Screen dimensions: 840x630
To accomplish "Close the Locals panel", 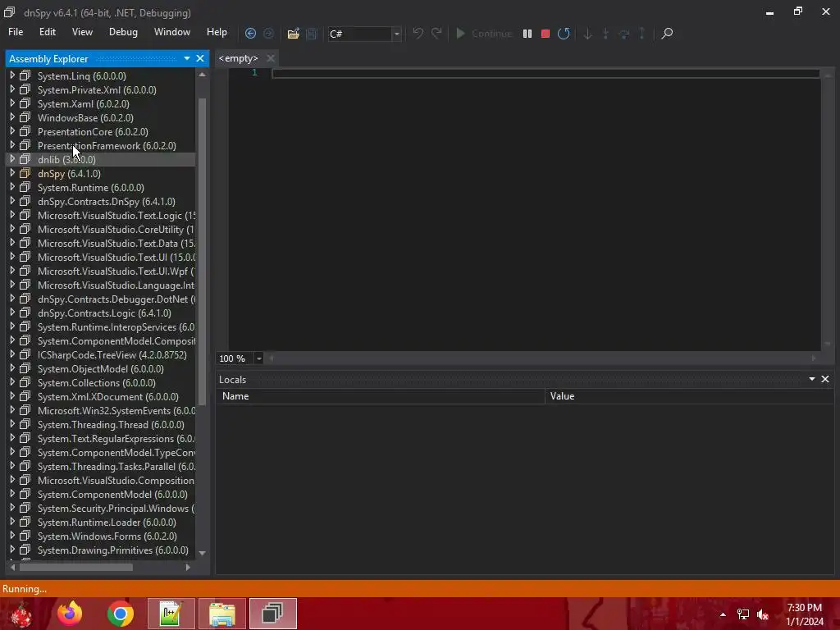I will pos(825,379).
